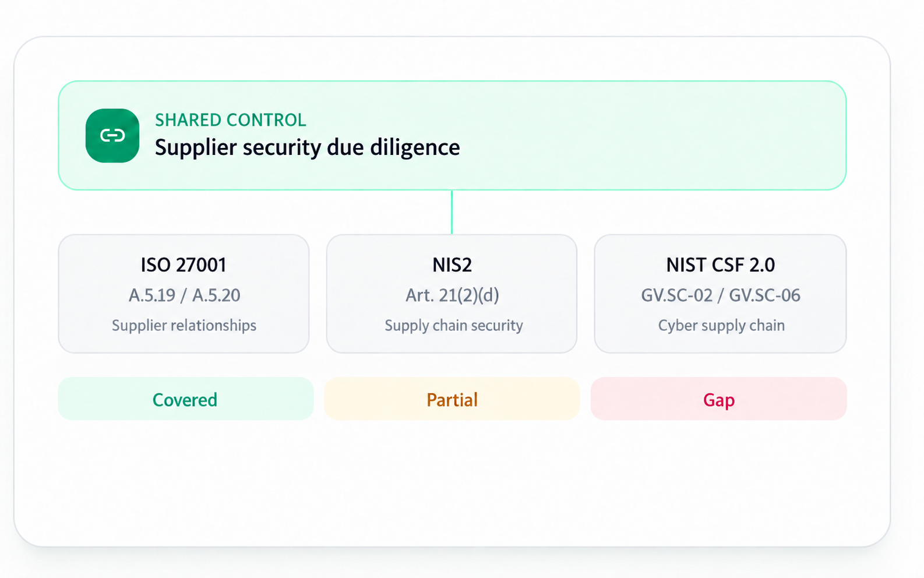Click 'Supplier relationships' description
Image resolution: width=924 pixels, height=578 pixels.
pos(184,325)
